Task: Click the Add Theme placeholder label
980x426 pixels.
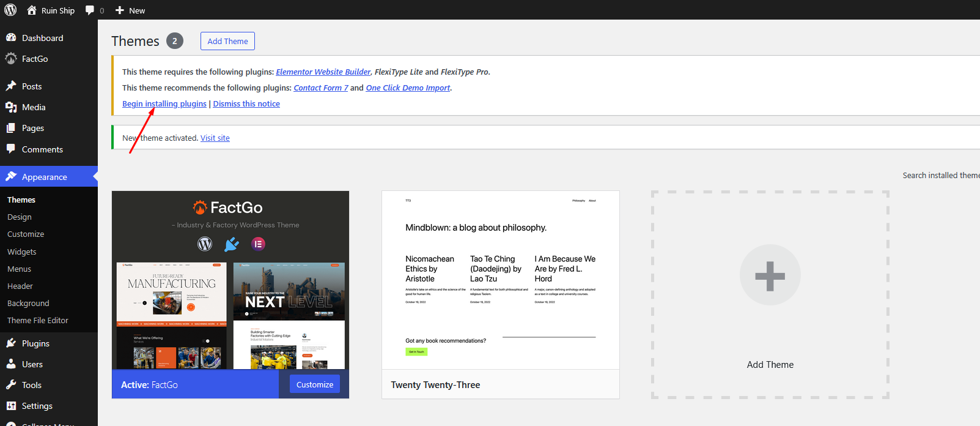Action: click(770, 365)
